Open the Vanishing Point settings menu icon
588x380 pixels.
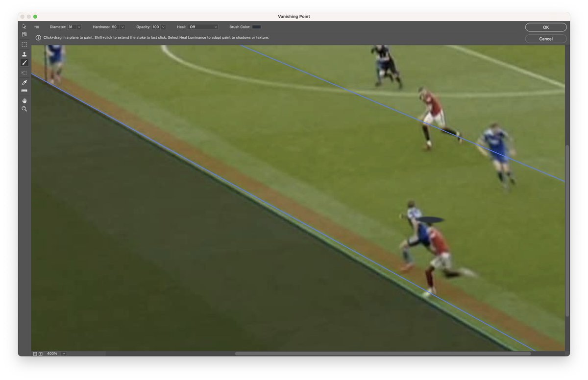coord(37,27)
